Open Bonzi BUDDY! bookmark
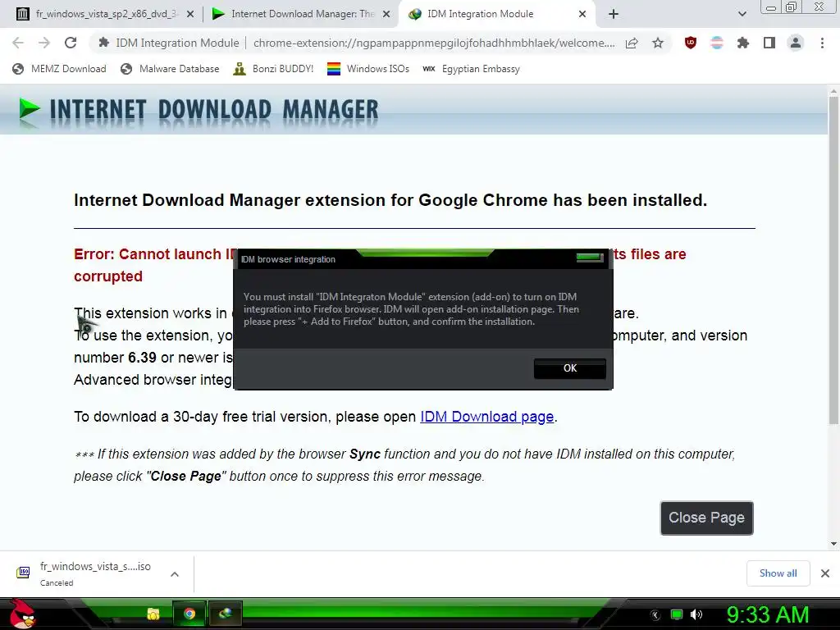 point(273,69)
